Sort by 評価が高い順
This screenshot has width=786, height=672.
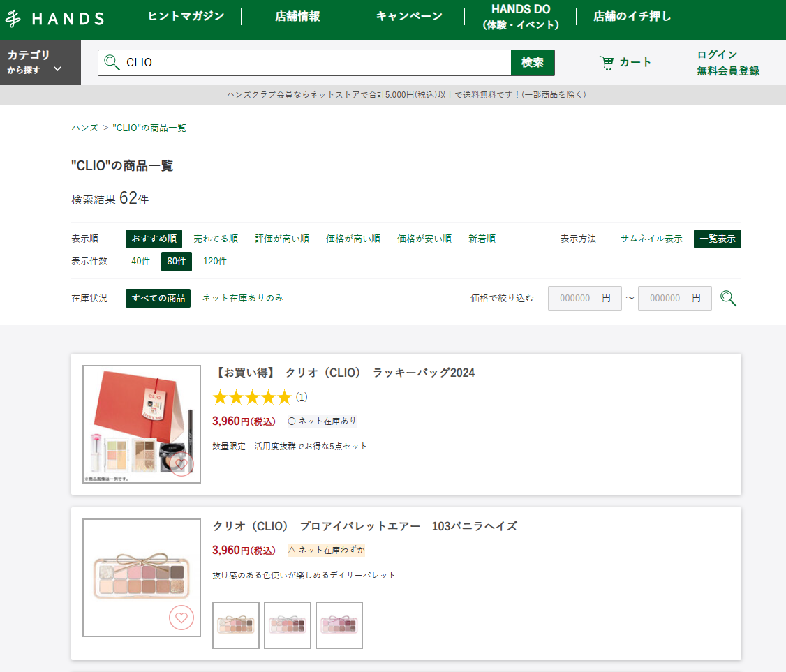(282, 239)
